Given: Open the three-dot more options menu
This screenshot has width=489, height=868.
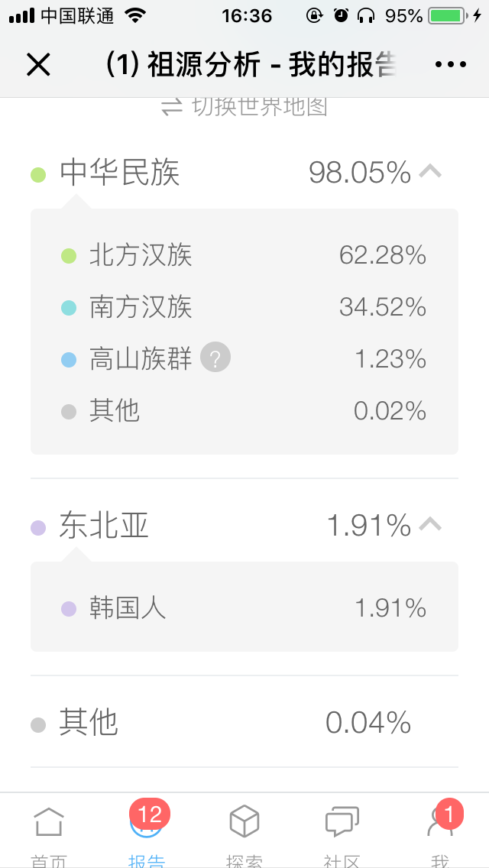Looking at the screenshot, I should point(450,65).
